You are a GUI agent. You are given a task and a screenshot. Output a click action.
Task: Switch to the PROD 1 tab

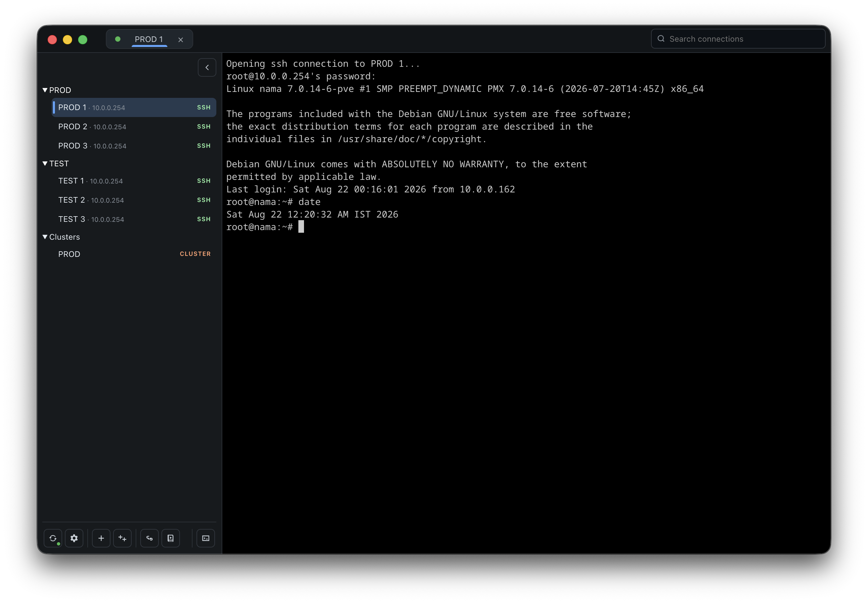[149, 39]
